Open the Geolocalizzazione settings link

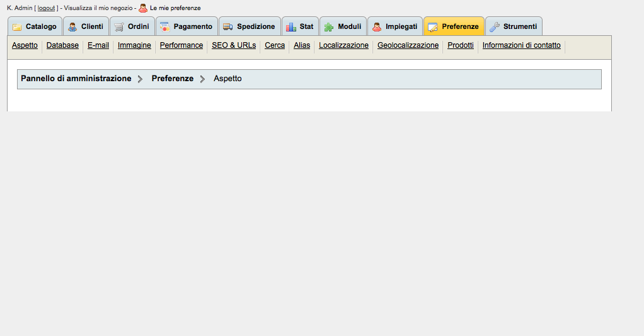pyautogui.click(x=408, y=45)
